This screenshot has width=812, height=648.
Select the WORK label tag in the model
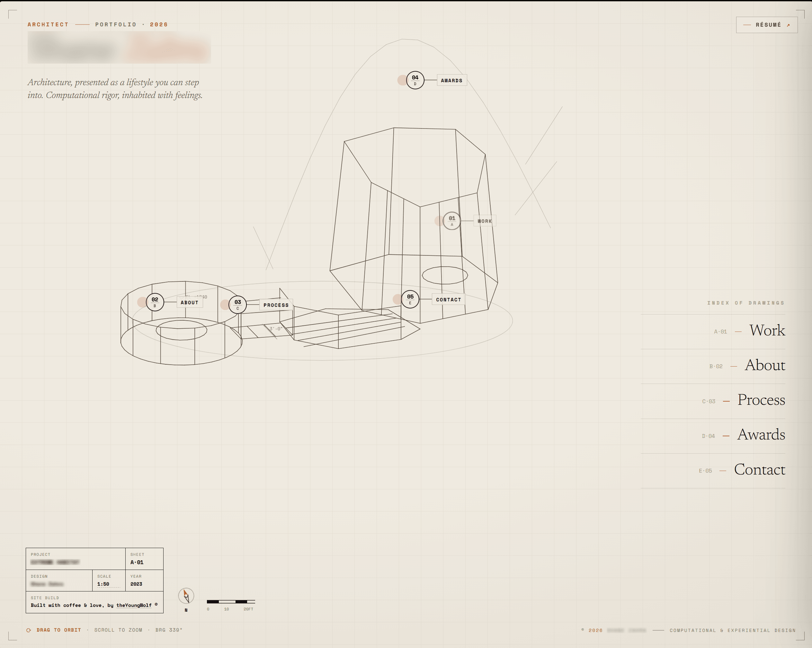(x=485, y=221)
